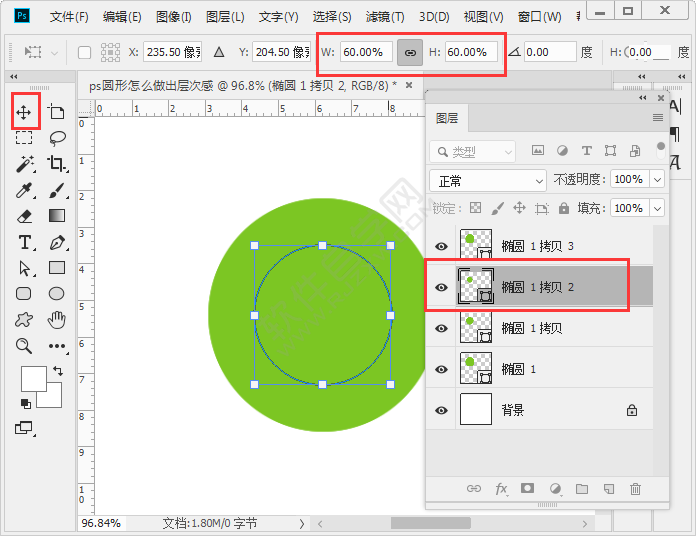
Task: Open the 滤镜(T) menu
Action: point(385,17)
